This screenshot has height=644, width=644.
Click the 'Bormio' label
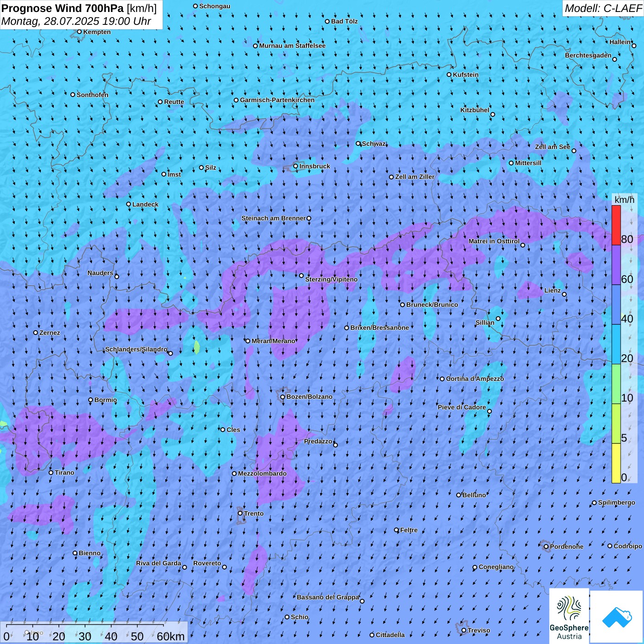(105, 400)
